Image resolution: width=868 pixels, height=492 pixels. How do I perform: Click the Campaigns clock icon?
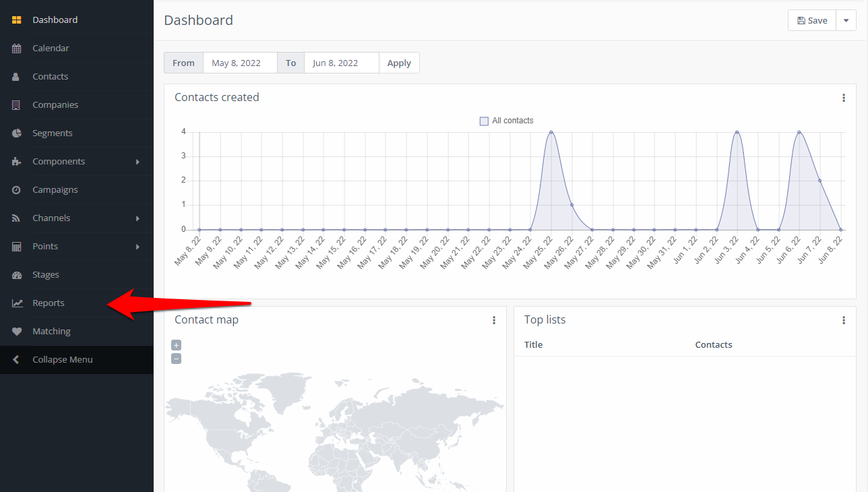[x=17, y=190]
